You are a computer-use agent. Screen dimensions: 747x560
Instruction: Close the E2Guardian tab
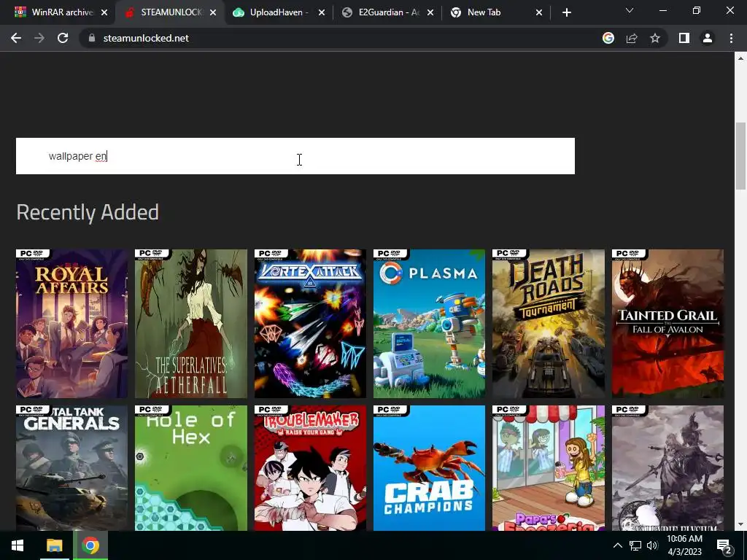430,12
